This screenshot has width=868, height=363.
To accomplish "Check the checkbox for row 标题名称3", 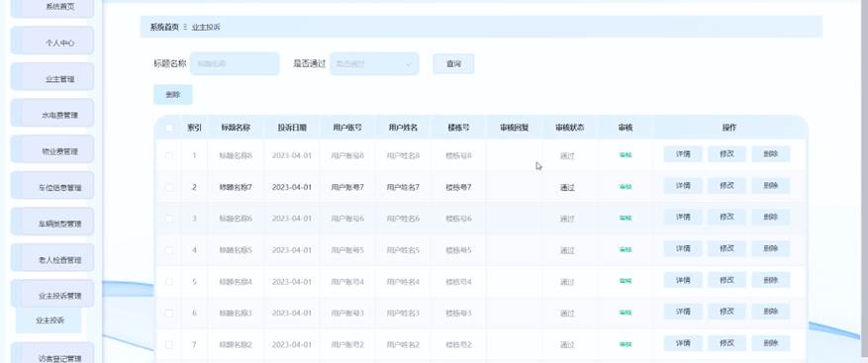I will [169, 314].
